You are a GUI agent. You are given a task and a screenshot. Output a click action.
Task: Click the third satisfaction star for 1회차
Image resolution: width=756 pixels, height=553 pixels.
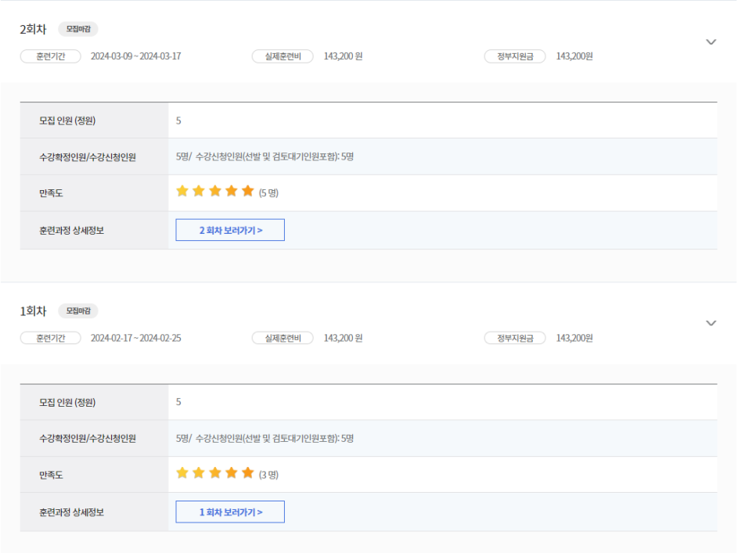point(215,472)
